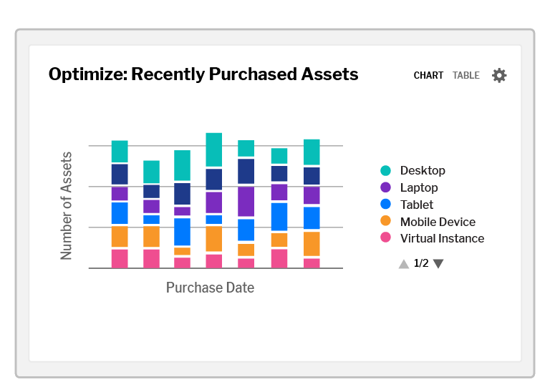Click the Optimize: Recently Purchased Assets title

click(203, 74)
